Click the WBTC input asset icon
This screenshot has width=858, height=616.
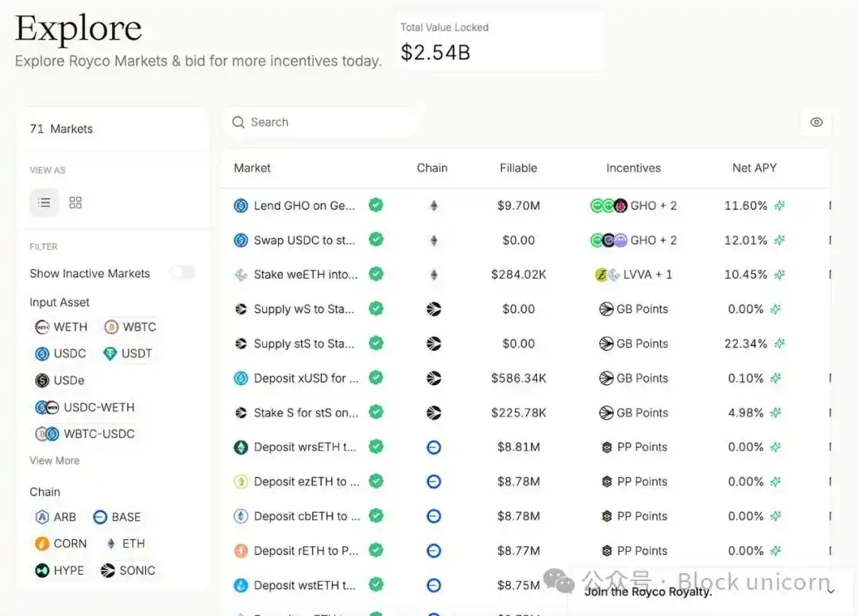click(111, 327)
